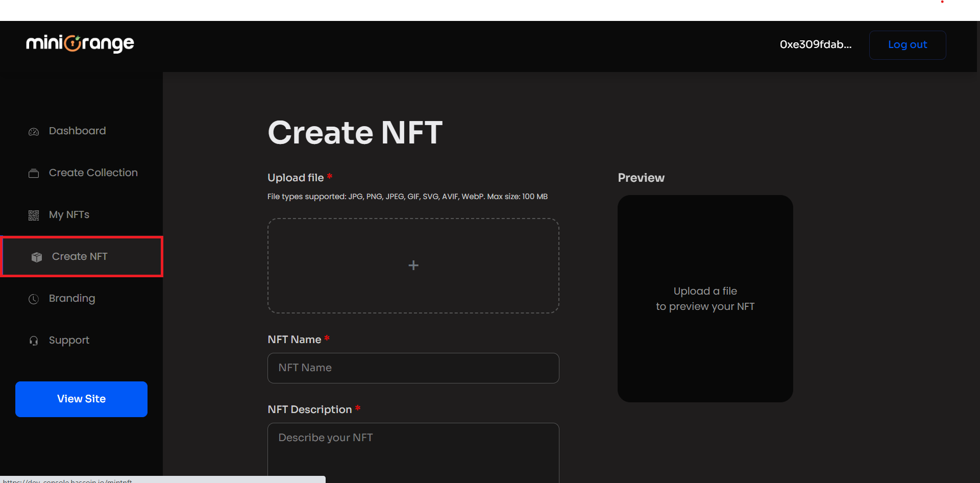Screen dimensions: 980x483
Task: Click the Dashboard gauge icon
Action: point(34,132)
